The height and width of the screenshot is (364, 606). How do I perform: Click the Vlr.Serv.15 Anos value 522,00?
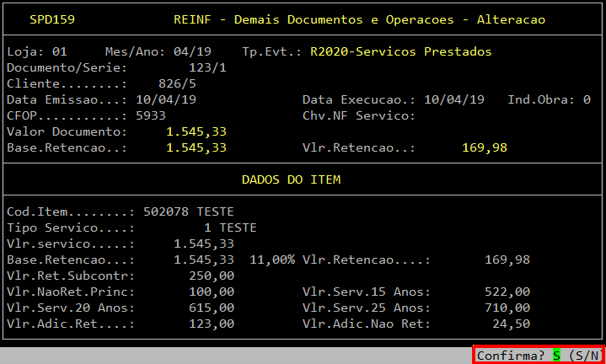click(507, 292)
